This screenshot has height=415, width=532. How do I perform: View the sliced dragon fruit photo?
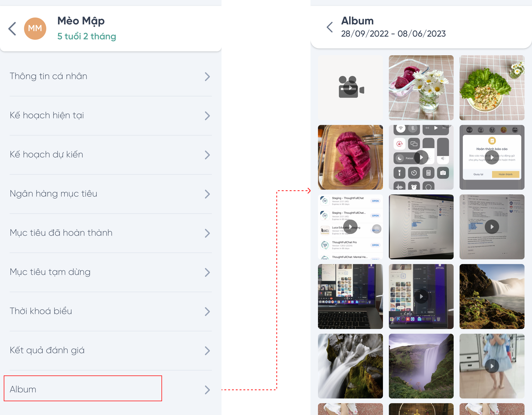[350, 157]
